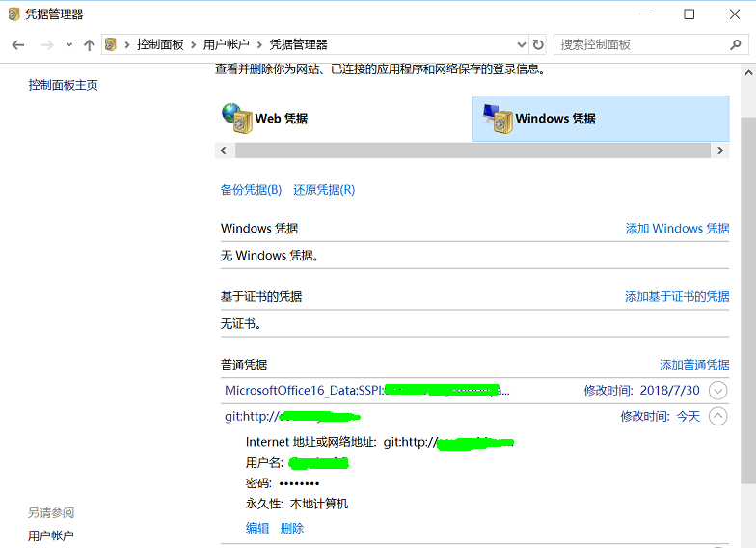Go back using the back arrow
756x548 pixels.
pyautogui.click(x=18, y=44)
